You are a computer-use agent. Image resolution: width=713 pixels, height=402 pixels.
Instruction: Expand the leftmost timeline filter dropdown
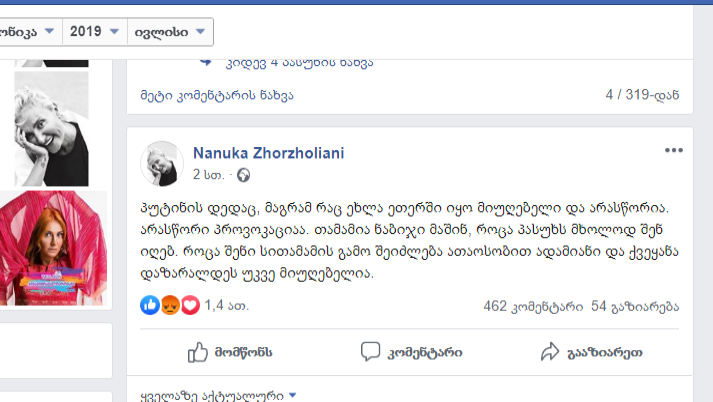tap(28, 31)
